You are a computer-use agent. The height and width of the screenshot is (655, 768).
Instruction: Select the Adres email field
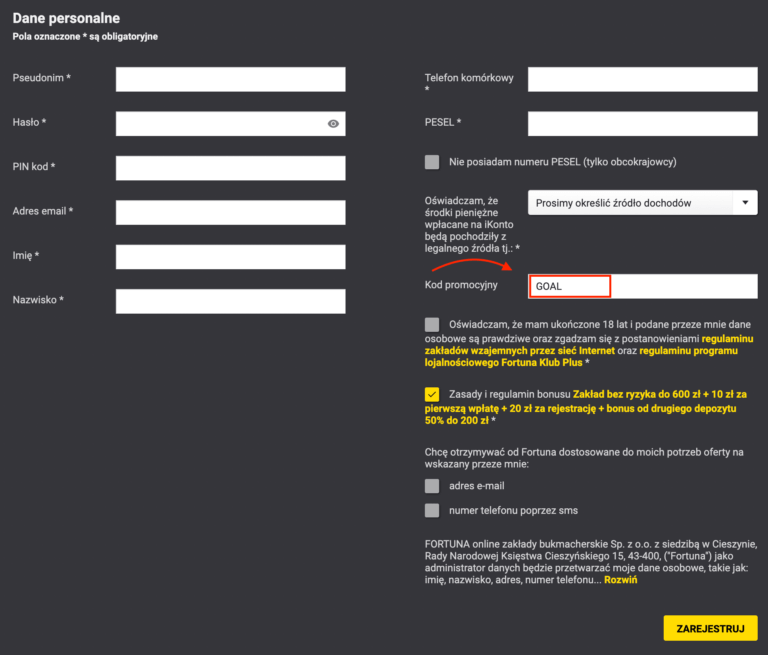coord(230,212)
